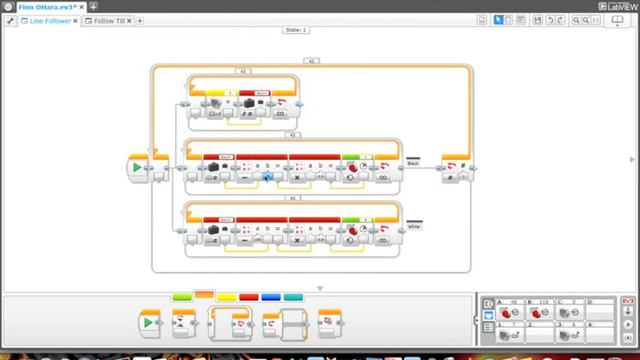Open the lobby home icon
The width and height of the screenshot is (640, 360).
pos(8,7)
